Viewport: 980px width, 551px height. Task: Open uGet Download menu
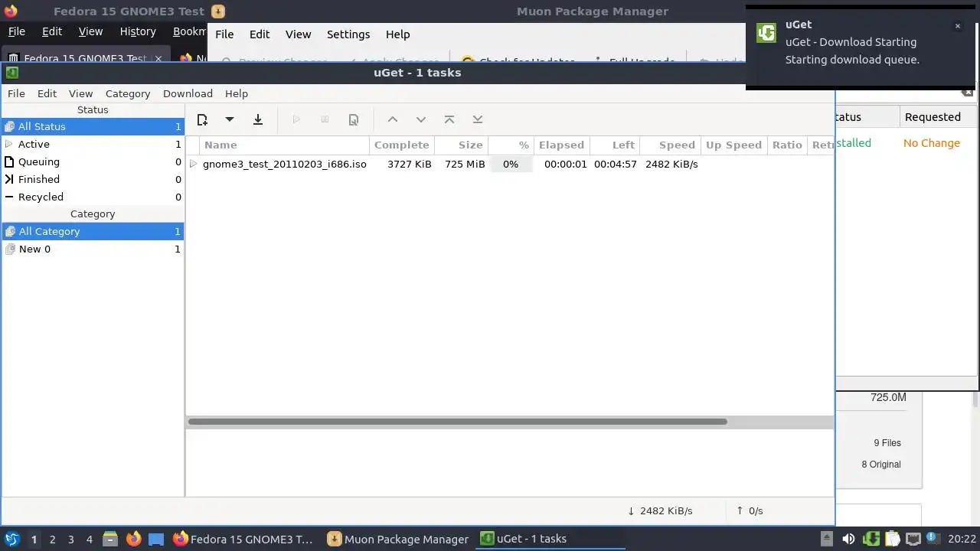pos(188,93)
